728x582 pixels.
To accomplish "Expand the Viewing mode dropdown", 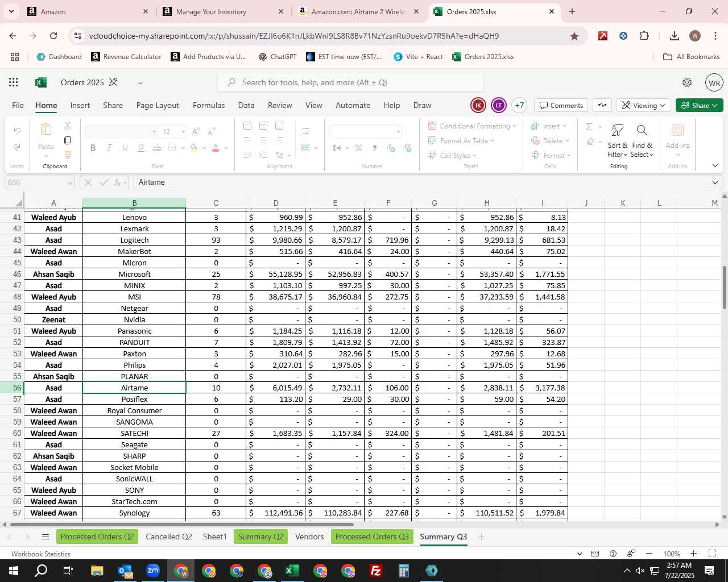I will (x=643, y=105).
